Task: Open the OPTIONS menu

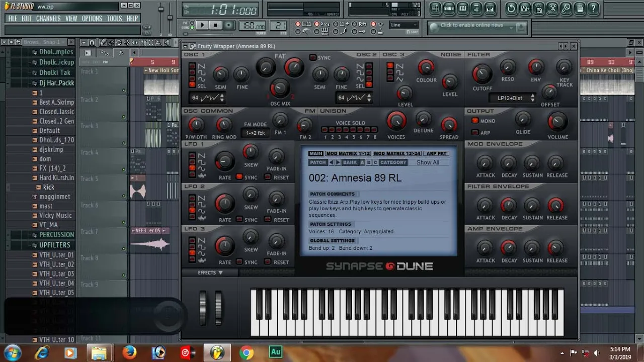Action: coord(92,19)
